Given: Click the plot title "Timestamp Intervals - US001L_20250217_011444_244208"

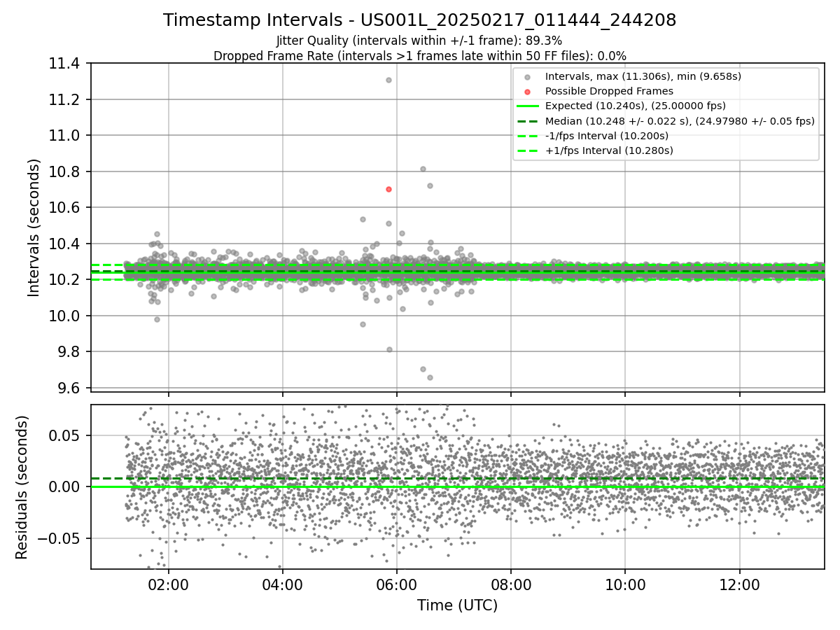Looking at the screenshot, I should pyautogui.click(x=420, y=20).
